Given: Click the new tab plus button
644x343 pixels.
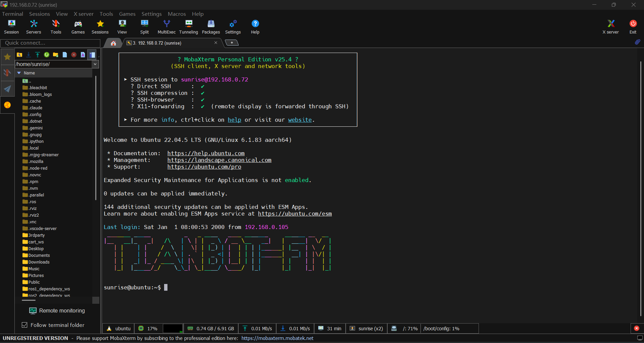Looking at the screenshot, I should [232, 43].
